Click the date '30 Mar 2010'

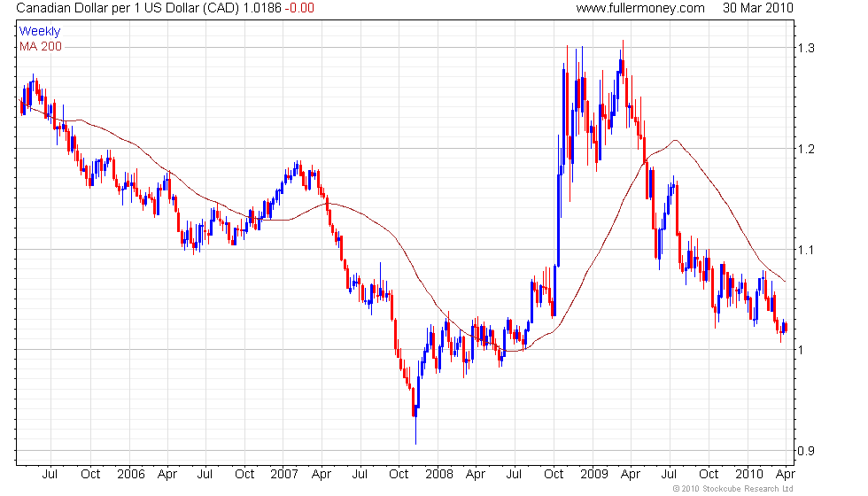[758, 8]
